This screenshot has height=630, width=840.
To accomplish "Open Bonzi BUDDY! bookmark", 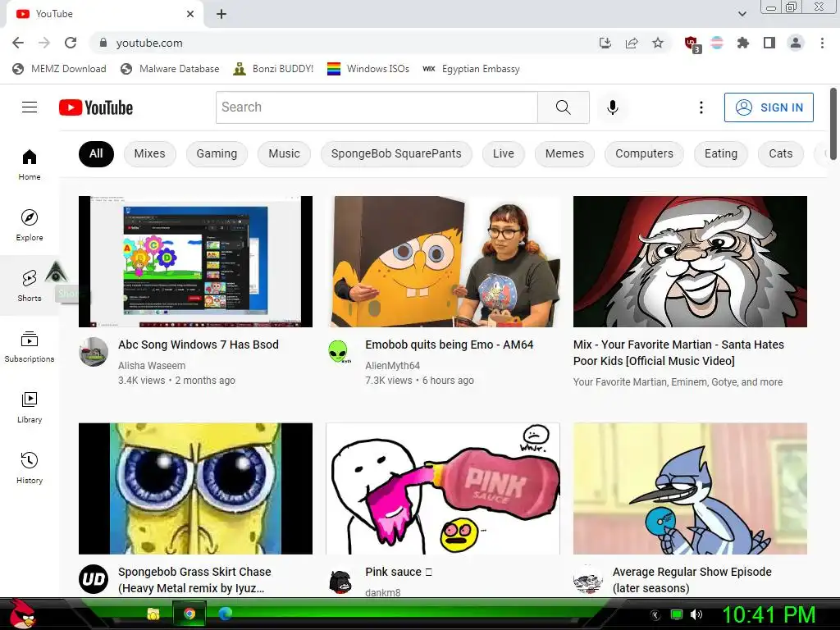I will click(x=273, y=69).
